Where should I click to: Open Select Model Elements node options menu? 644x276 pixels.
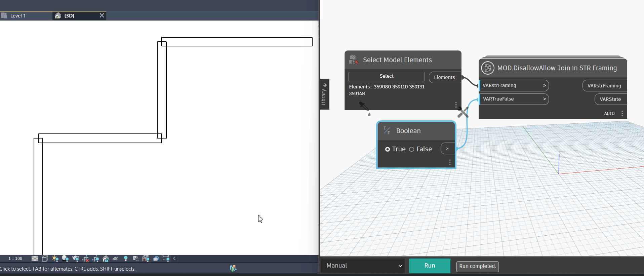(x=456, y=105)
